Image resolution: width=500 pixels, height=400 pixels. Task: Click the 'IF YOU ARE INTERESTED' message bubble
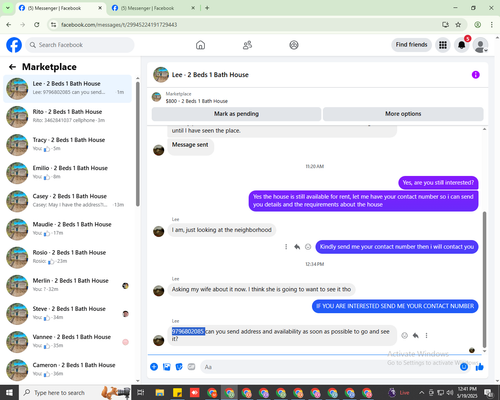[x=395, y=306]
